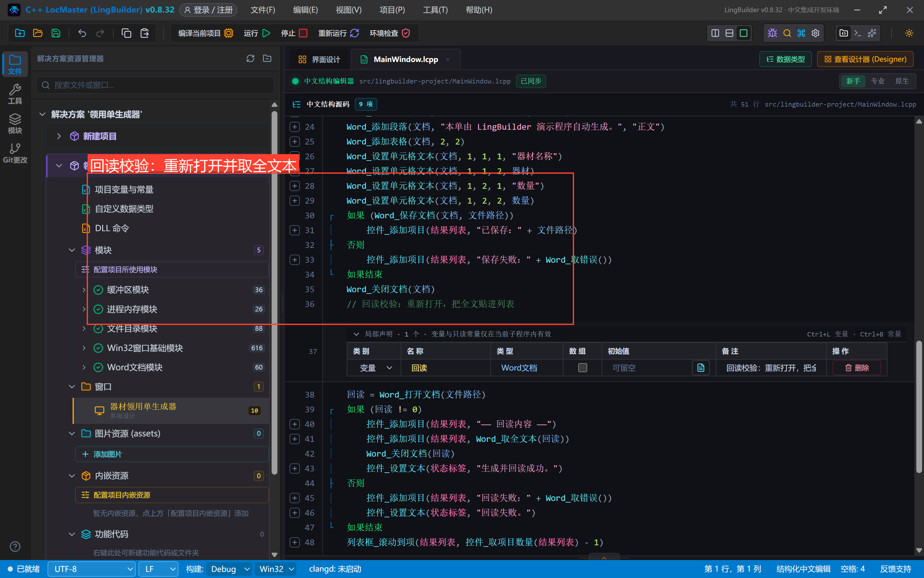Open the terminal prompt icon
Image resolution: width=924 pixels, height=578 pixels.
[858, 33]
